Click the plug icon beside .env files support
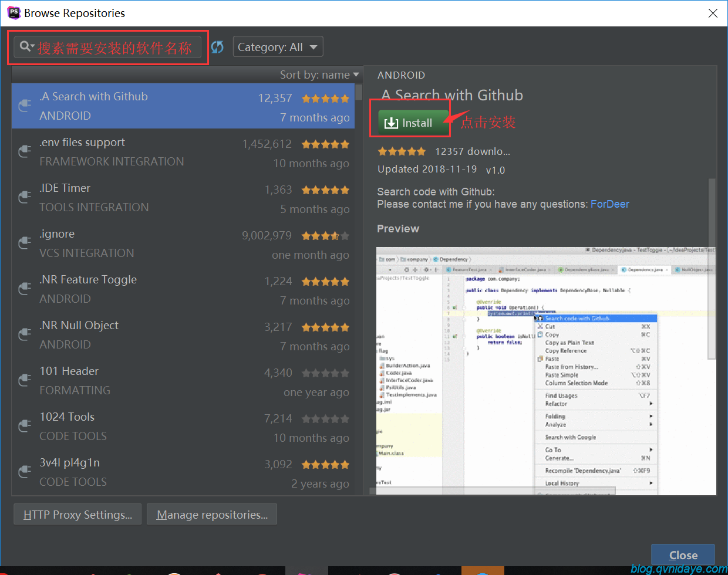 click(24, 151)
